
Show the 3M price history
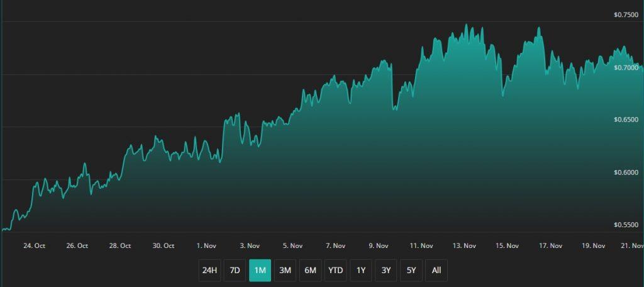pos(285,271)
